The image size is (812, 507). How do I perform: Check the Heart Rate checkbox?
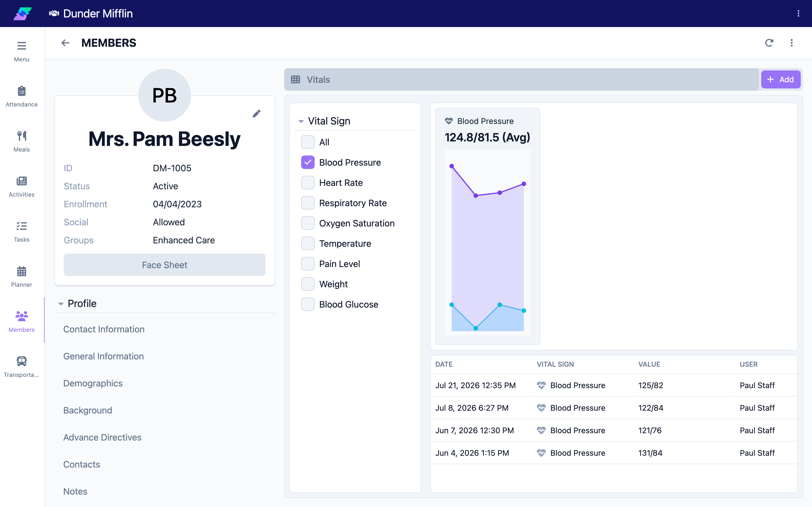point(308,183)
